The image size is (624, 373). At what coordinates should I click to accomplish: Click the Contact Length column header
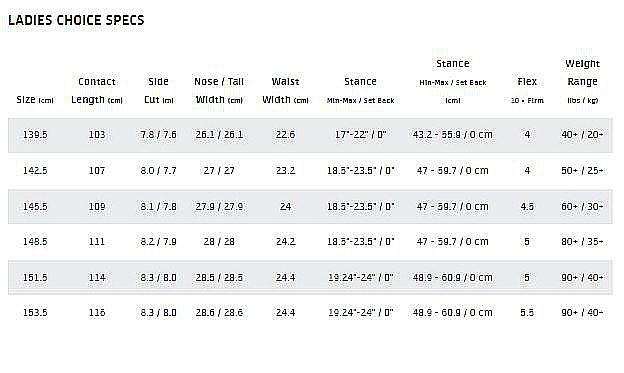pos(97,90)
